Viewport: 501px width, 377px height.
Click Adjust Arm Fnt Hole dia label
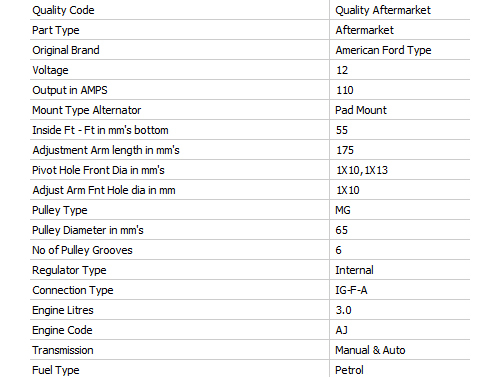click(104, 190)
